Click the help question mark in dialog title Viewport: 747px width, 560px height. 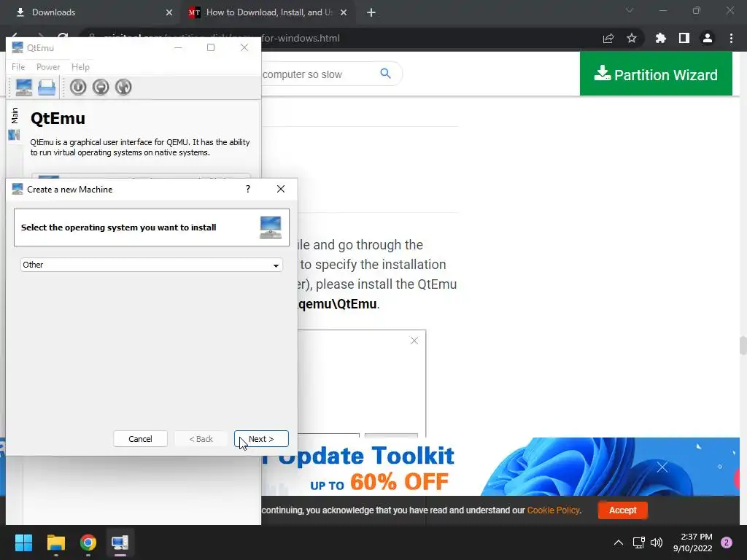pos(248,189)
